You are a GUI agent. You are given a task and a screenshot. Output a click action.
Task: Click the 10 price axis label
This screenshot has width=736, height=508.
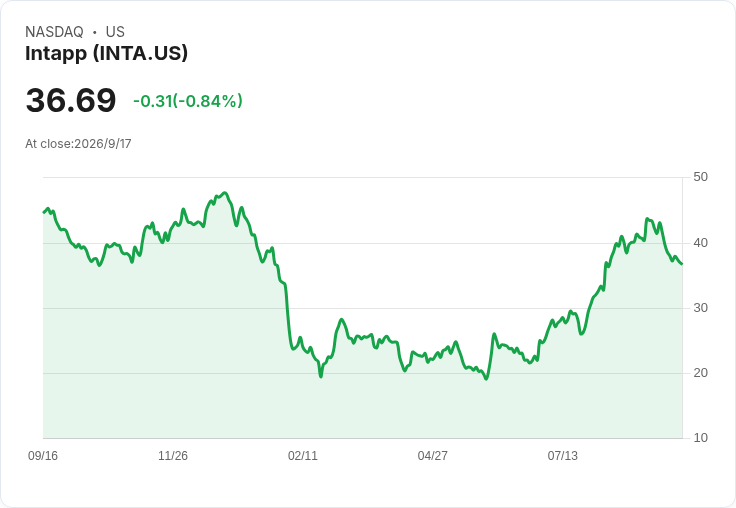pyautogui.click(x=700, y=438)
